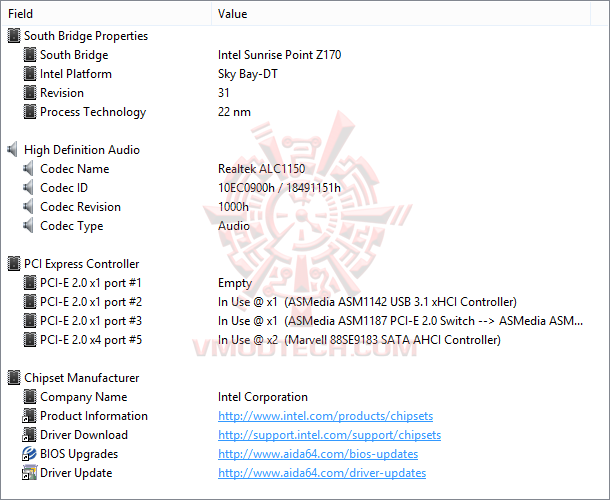Viewport: 610px width, 500px height.
Task: Click the Revision row chip icon
Action: (x=30, y=93)
